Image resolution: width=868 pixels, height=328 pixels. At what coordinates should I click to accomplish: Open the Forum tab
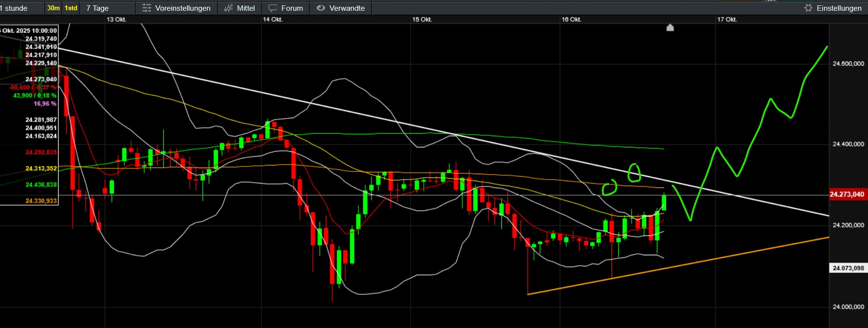point(292,8)
